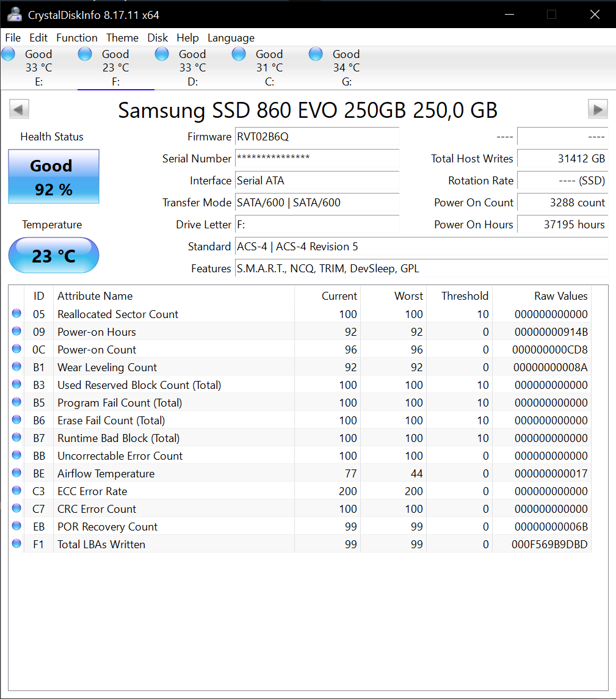The height and width of the screenshot is (699, 616).
Task: Click the Drive Letter F: field
Action: coord(317,224)
